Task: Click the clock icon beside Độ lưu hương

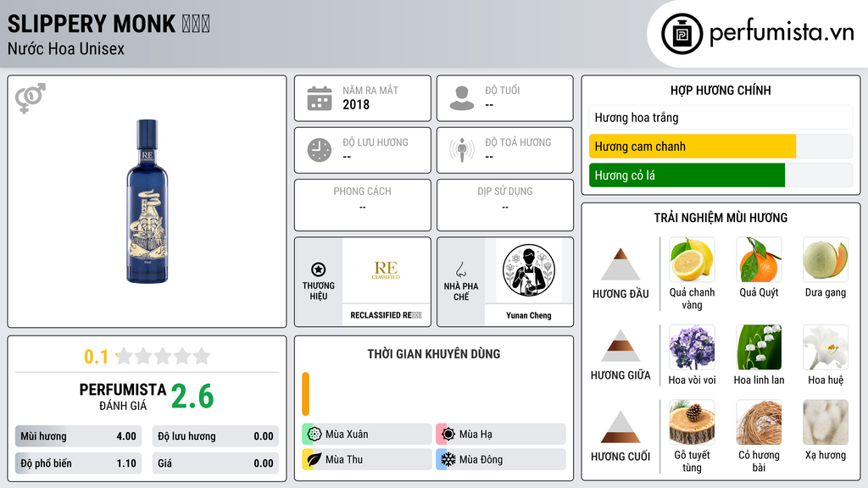Action: [320, 150]
